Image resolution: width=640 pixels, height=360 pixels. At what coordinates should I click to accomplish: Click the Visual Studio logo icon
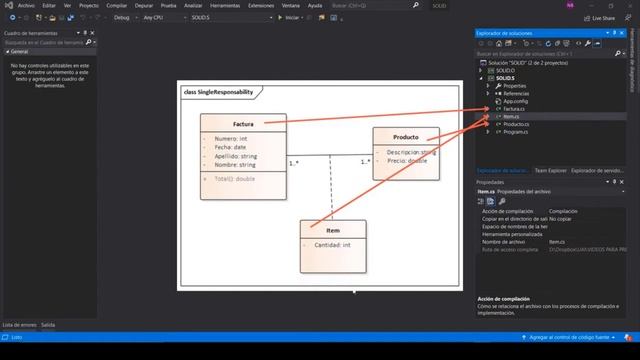click(x=9, y=5)
